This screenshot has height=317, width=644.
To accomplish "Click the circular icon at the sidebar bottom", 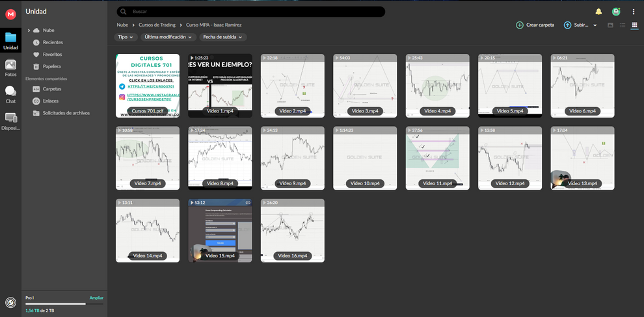I will click(10, 302).
